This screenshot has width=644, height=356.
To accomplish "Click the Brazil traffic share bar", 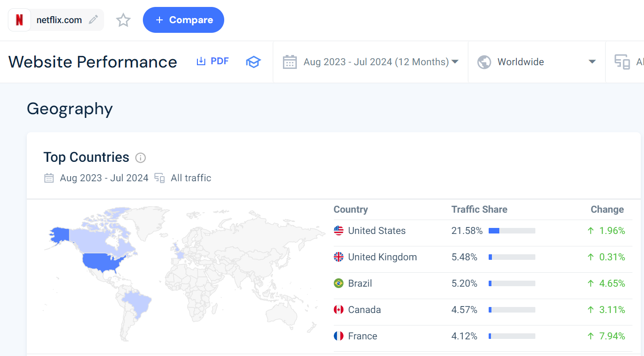I will [x=512, y=283].
